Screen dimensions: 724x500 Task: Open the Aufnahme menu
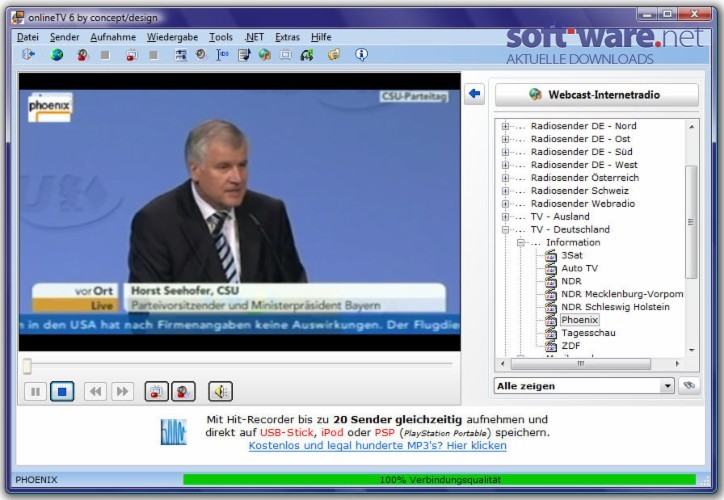tap(113, 37)
